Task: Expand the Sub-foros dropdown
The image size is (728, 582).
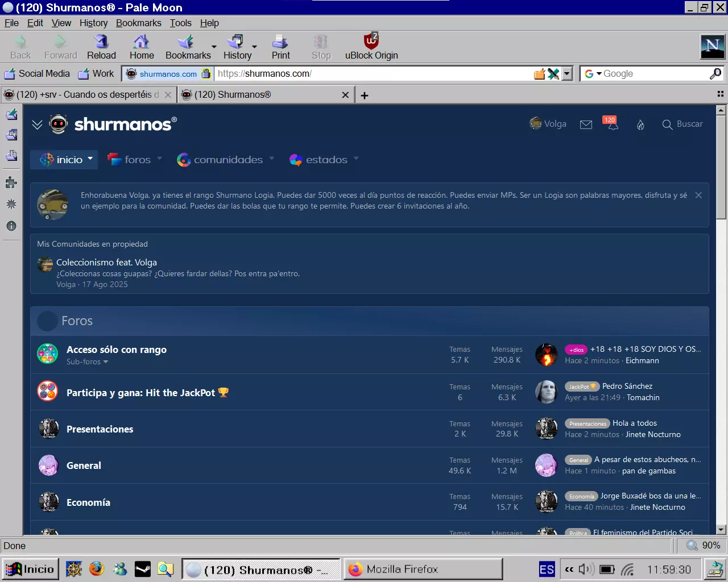Action: [87, 361]
